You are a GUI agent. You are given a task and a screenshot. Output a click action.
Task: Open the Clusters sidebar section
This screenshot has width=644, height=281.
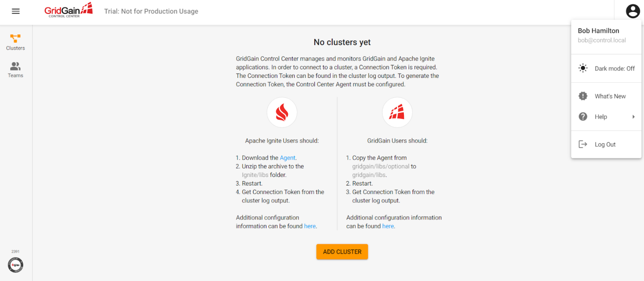click(x=15, y=42)
